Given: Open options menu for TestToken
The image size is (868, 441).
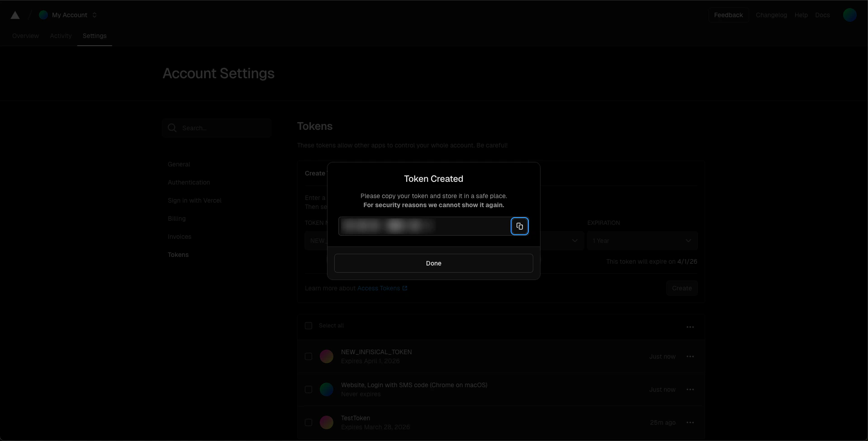Looking at the screenshot, I should 690,422.
